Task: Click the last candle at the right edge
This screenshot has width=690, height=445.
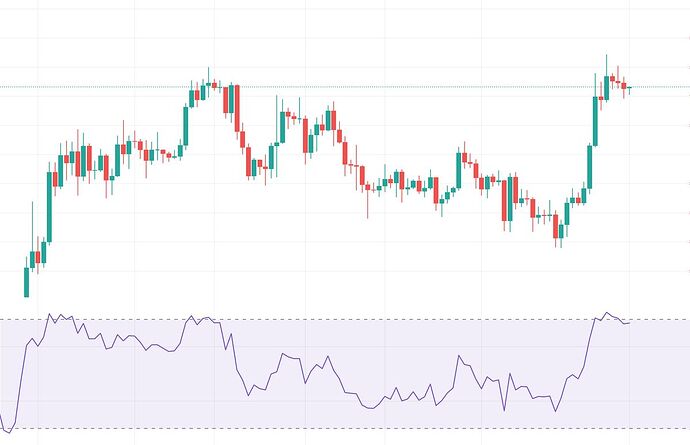Action: (x=629, y=88)
